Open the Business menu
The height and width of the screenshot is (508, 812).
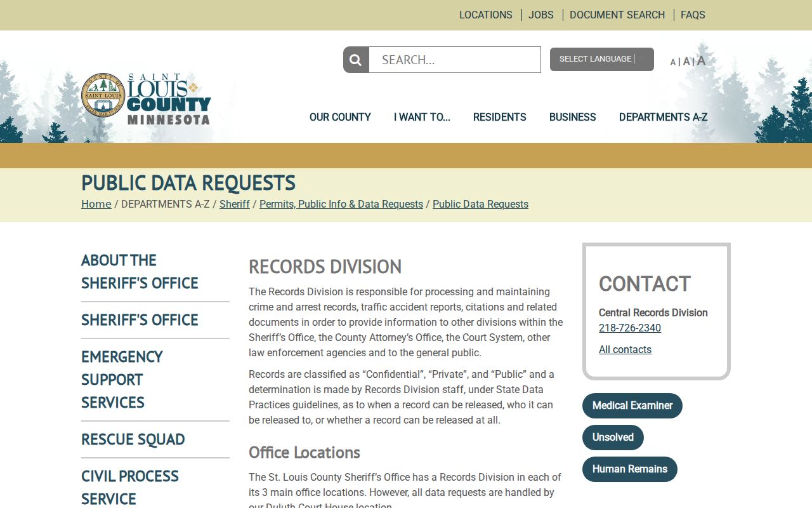point(573,117)
